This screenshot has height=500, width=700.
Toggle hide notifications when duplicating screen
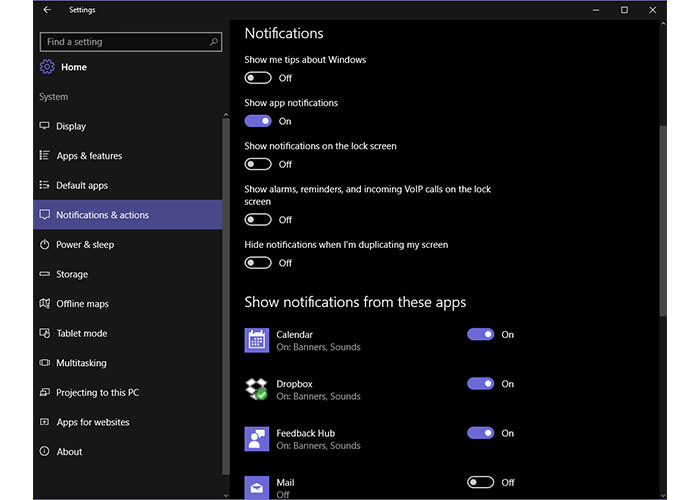tap(258, 263)
